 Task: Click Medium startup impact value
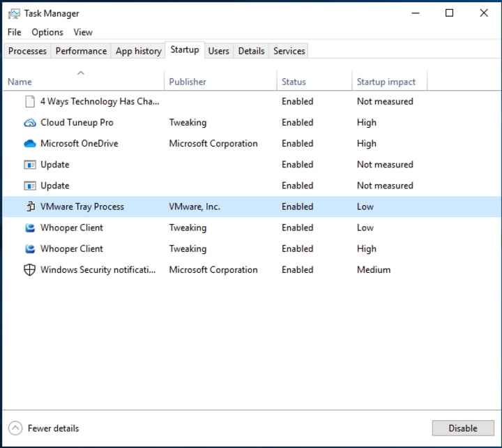pyautogui.click(x=374, y=270)
